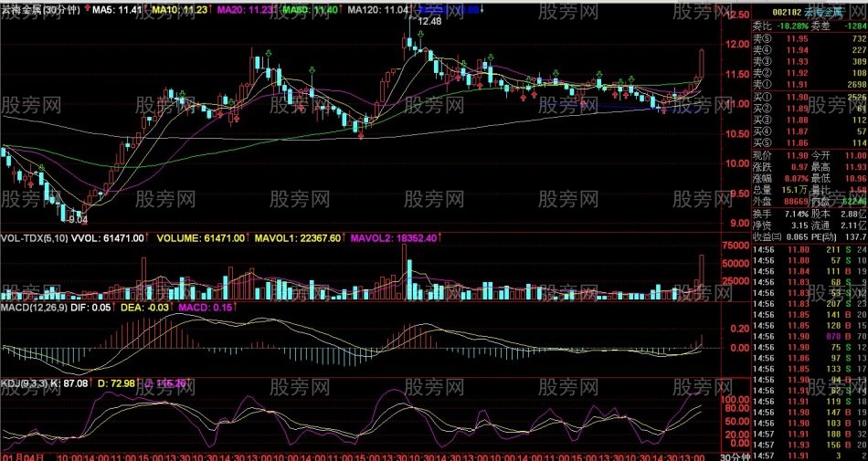868x461 pixels.
Task: Click the magenta MACD: 0.15 value
Action: [x=205, y=307]
